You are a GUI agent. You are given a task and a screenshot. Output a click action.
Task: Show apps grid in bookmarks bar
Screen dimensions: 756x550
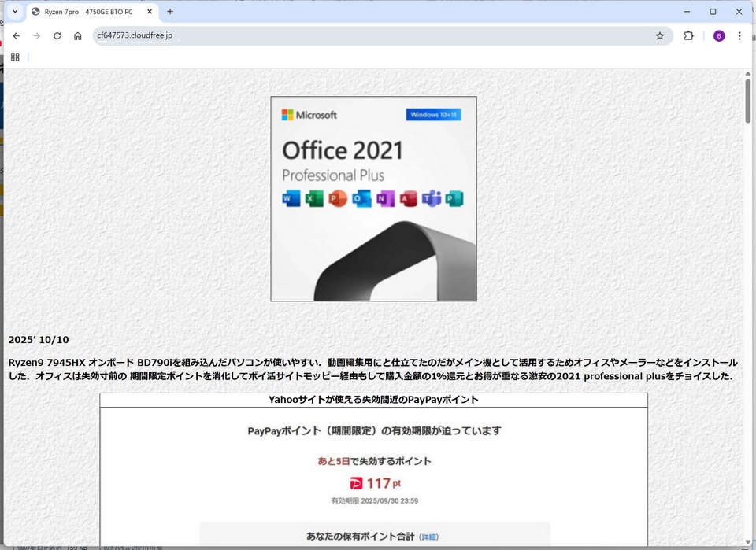tap(15, 57)
